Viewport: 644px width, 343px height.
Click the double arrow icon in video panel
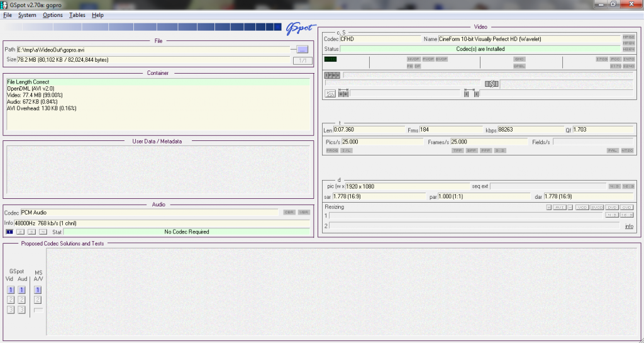[491, 84]
